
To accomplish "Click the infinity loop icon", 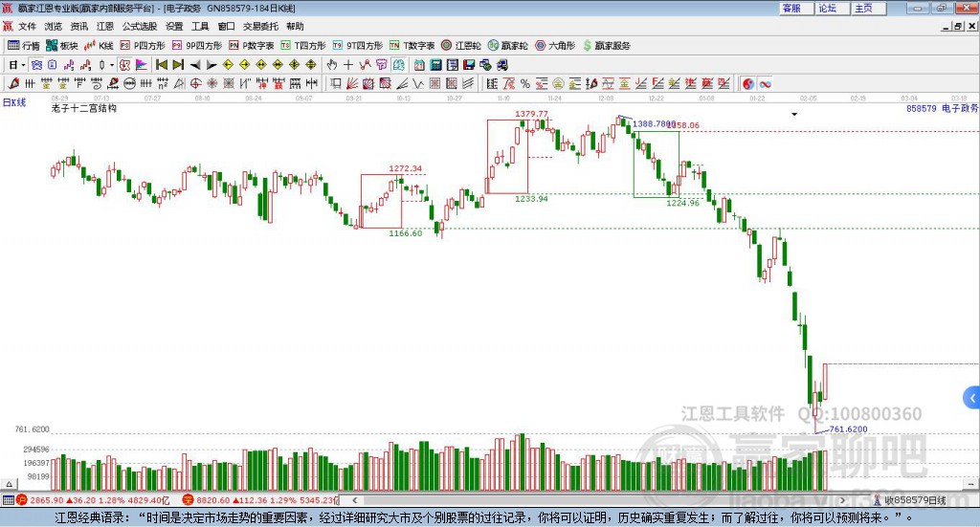I will (x=765, y=83).
